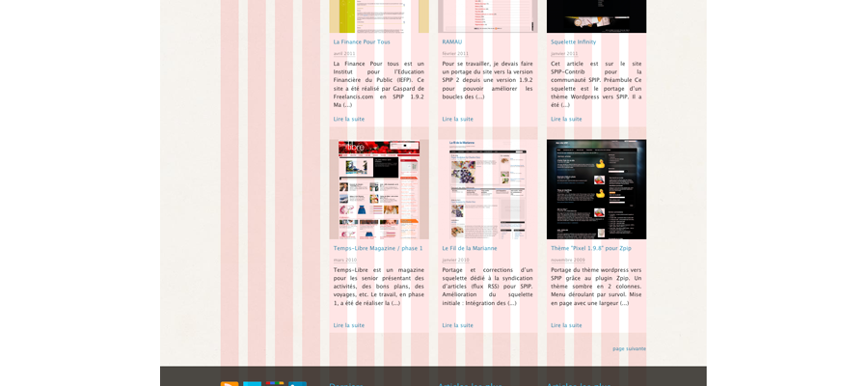This screenshot has height=386, width=868.
Task: Click 'Lire la suite' under La Finance Pour Tous
Action: 349,120
